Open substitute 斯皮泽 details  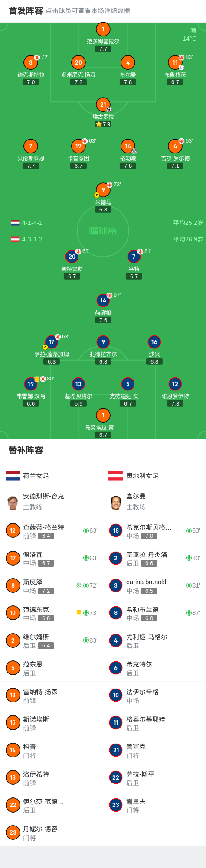(x=52, y=585)
